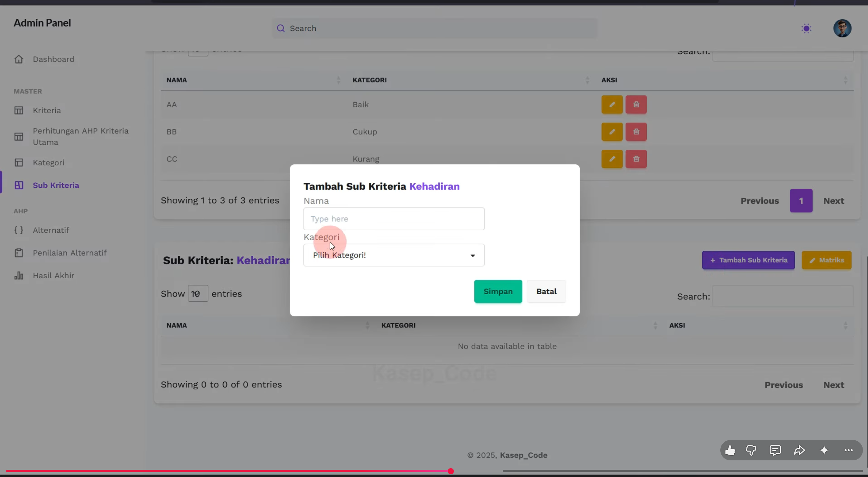Delete the AA row with the trash button

(x=636, y=105)
